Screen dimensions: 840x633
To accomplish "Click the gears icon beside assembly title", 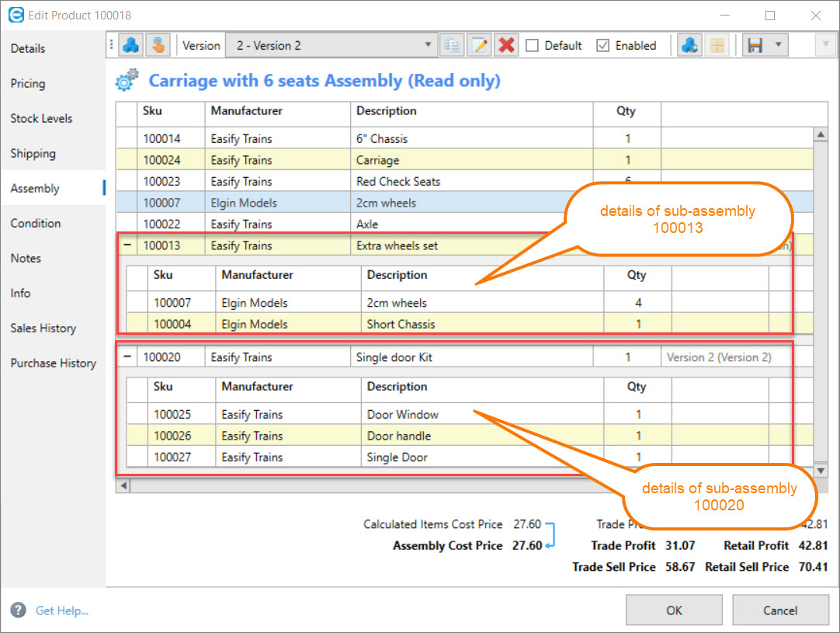I will pos(127,80).
